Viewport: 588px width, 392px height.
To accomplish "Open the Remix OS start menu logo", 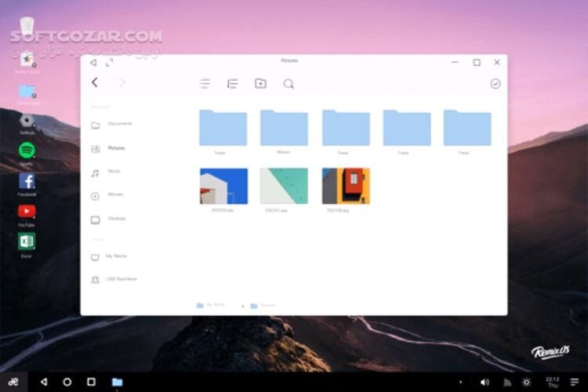I will (13, 382).
